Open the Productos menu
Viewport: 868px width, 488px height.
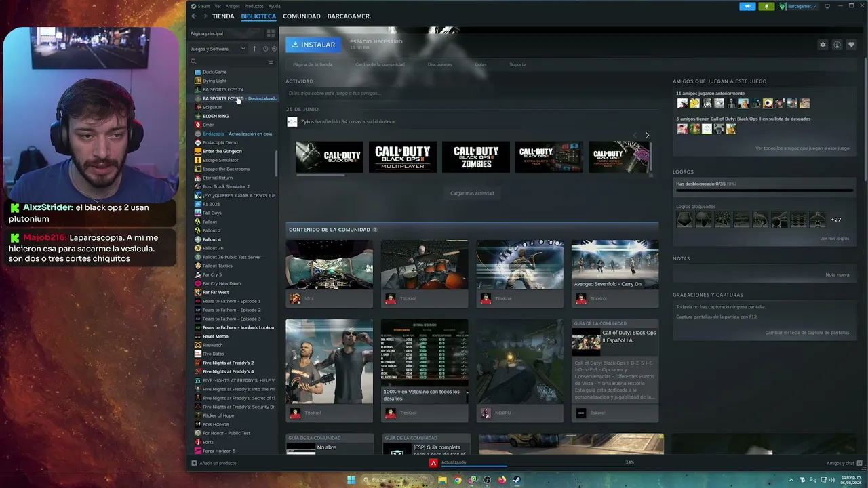coord(254,6)
